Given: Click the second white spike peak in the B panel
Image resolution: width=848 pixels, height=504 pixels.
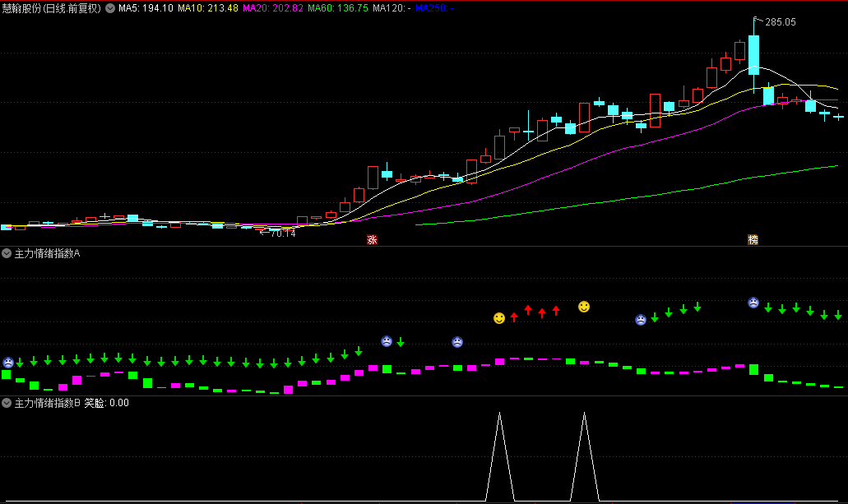Looking at the screenshot, I should 584,414.
